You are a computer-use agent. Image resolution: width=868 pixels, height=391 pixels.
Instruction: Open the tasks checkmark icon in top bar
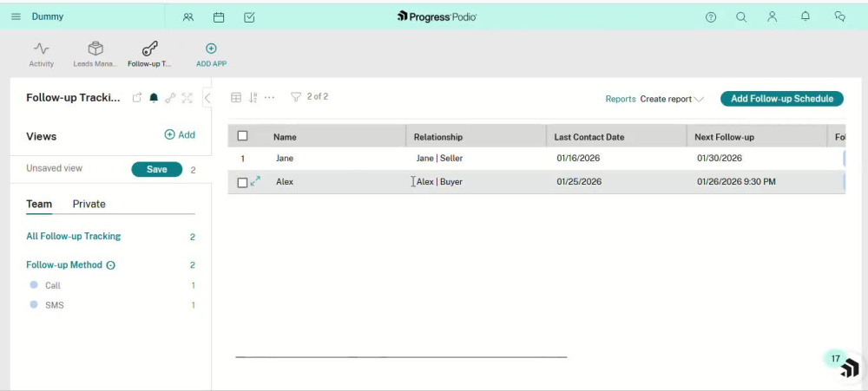coord(249,17)
